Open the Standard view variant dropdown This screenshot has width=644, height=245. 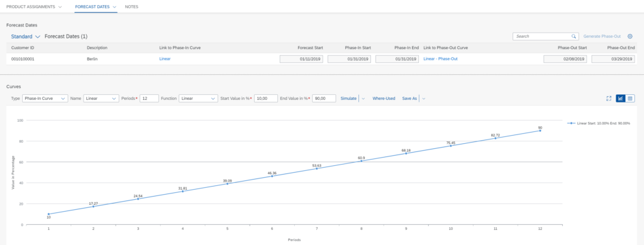pos(25,36)
